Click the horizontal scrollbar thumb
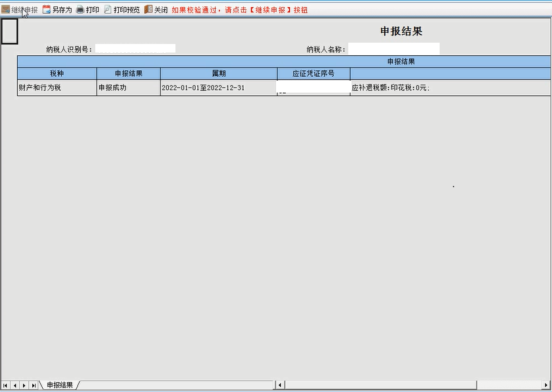The height and width of the screenshot is (392, 552). click(x=380, y=385)
